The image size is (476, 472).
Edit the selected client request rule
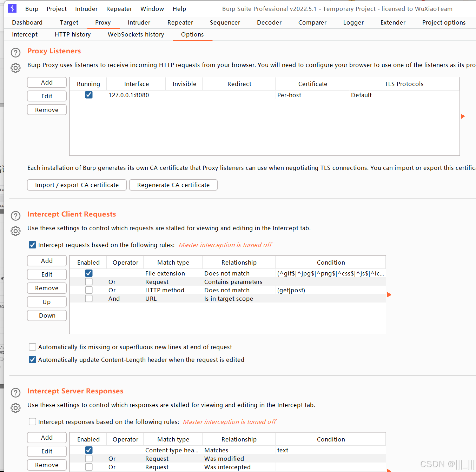(x=47, y=274)
